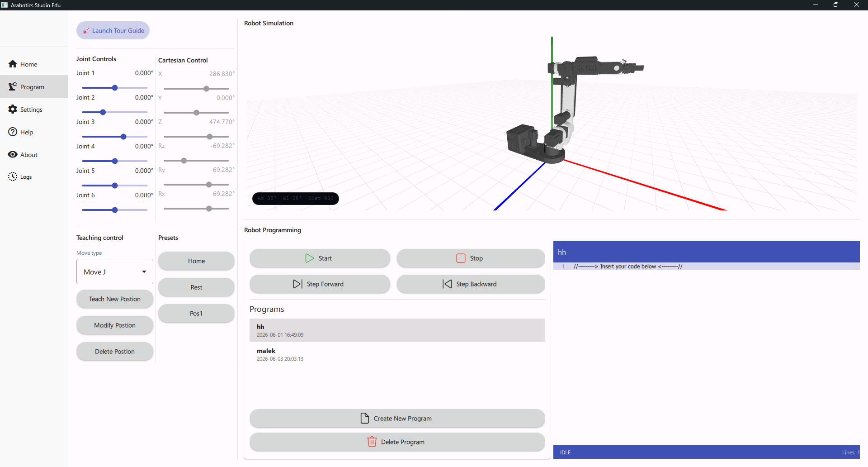Switch to the Program page

pyautogui.click(x=34, y=86)
